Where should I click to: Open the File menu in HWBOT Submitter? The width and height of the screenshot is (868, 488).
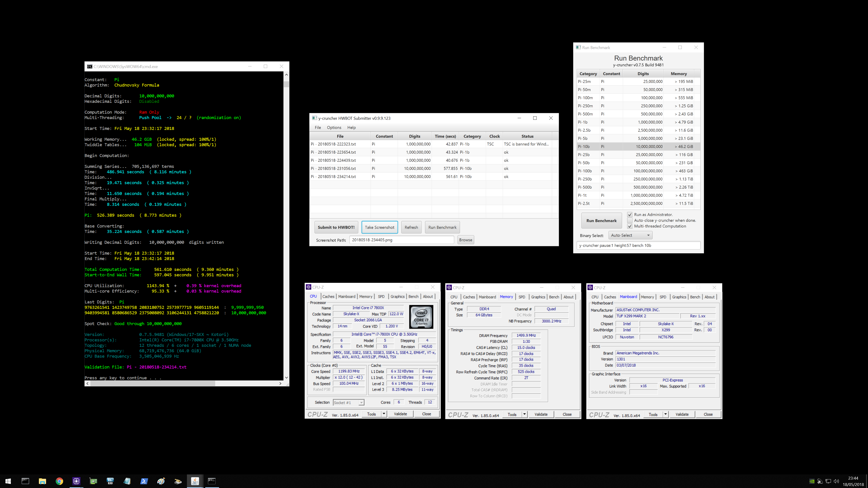[318, 127]
